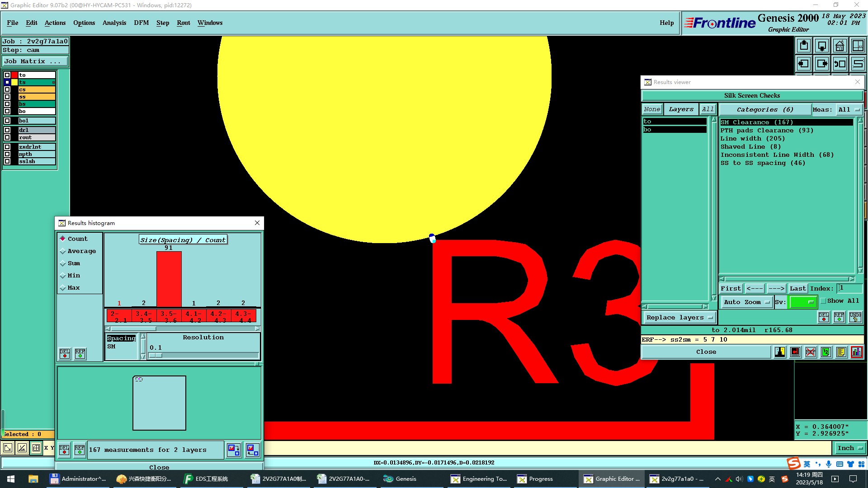The width and height of the screenshot is (868, 488).
Task: Expand the Replace layers dropdown
Action: coord(679,318)
